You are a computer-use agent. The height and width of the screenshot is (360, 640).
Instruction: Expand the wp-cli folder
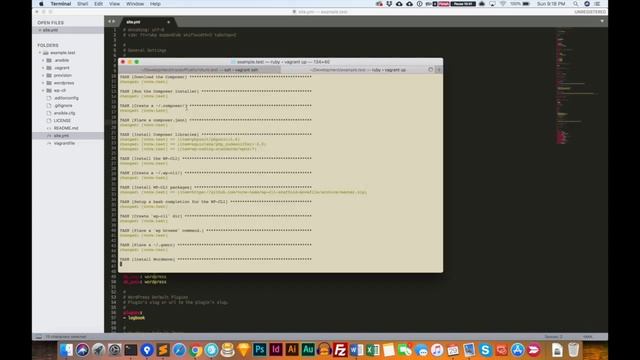(43, 91)
